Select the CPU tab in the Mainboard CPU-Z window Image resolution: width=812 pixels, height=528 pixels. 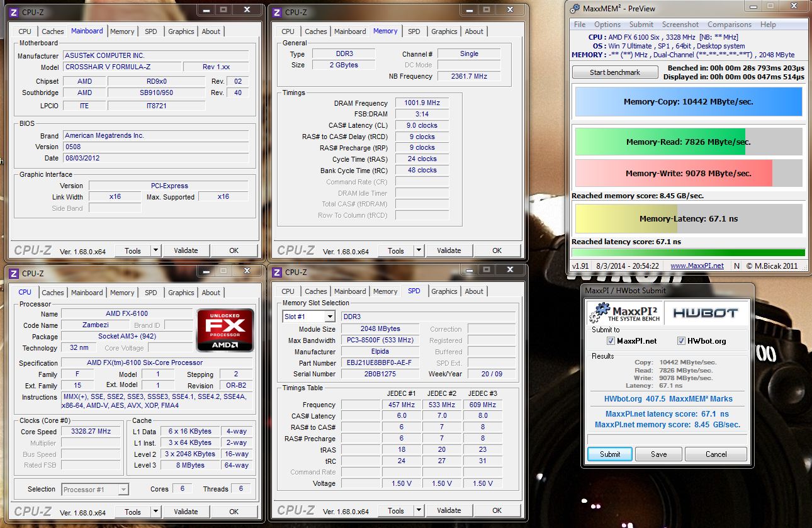coord(25,31)
